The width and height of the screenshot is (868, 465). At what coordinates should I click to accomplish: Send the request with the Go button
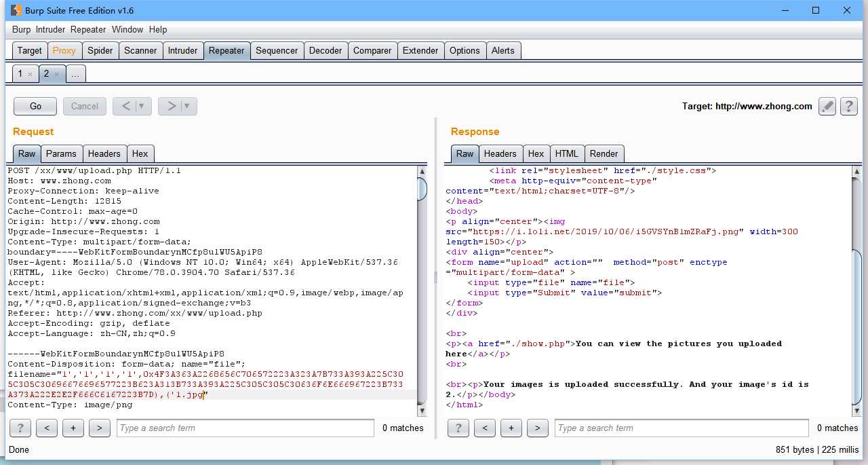tap(35, 106)
